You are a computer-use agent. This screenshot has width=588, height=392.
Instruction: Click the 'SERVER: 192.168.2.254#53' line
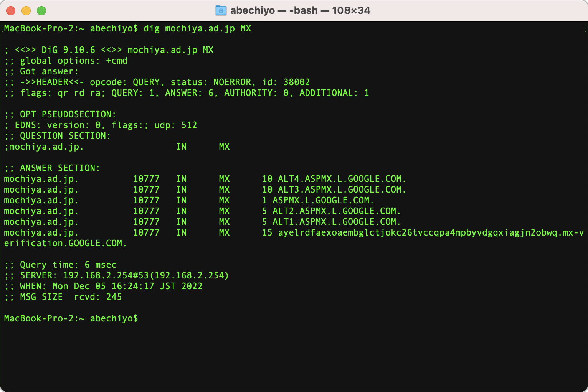117,276
